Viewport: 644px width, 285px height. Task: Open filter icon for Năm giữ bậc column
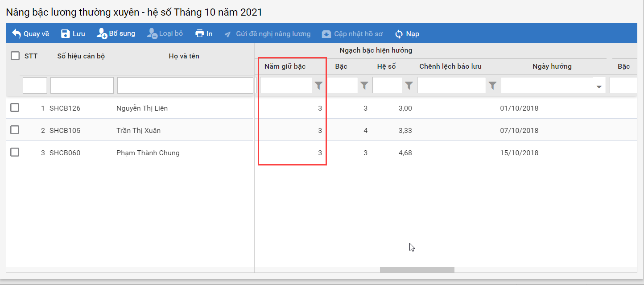318,85
